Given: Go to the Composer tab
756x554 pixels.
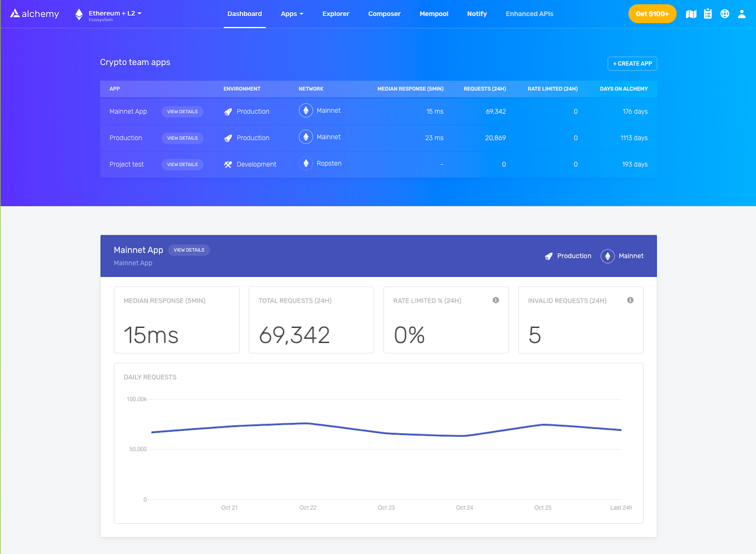Looking at the screenshot, I should [385, 14].
